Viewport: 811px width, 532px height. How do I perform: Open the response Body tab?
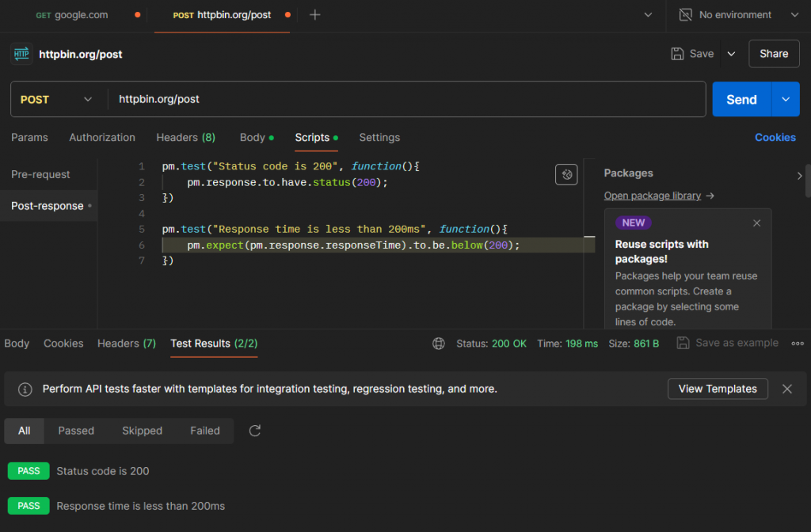[17, 344]
